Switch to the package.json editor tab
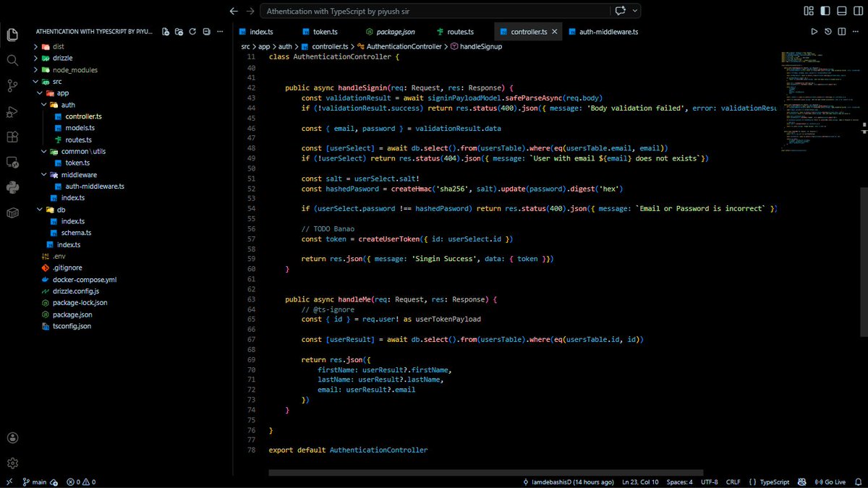The width and height of the screenshot is (868, 488). pos(391,32)
